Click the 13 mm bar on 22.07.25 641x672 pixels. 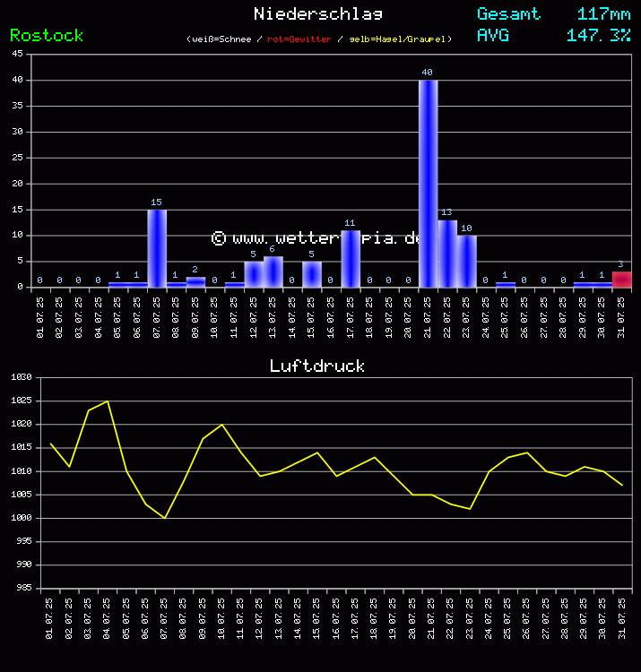(x=447, y=254)
